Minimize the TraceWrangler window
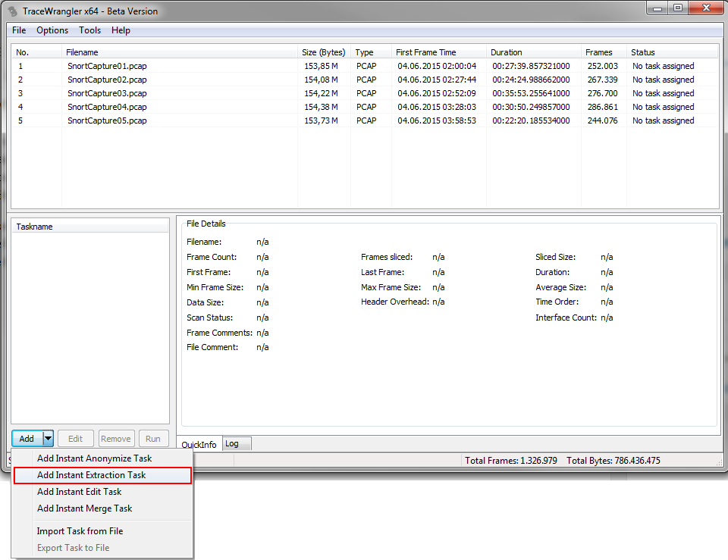728x560 pixels. 657,8
